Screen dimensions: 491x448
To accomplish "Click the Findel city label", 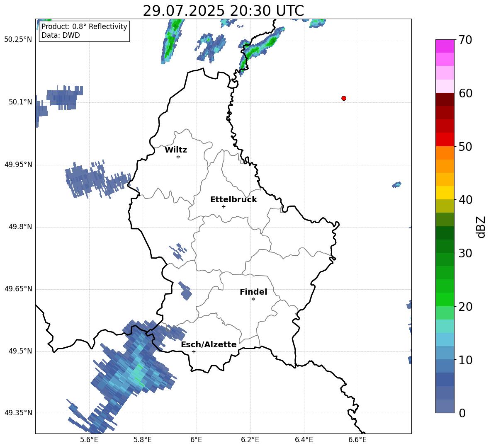I will point(253,292).
